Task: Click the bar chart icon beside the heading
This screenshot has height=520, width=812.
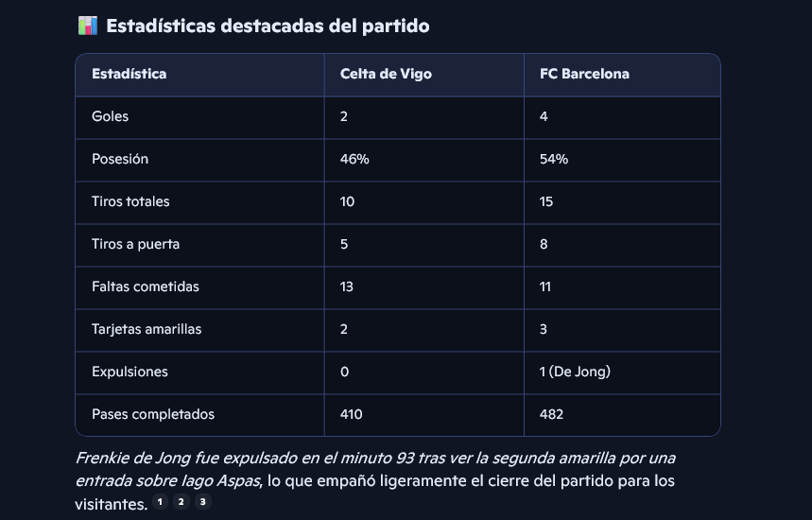Action: coord(87,26)
